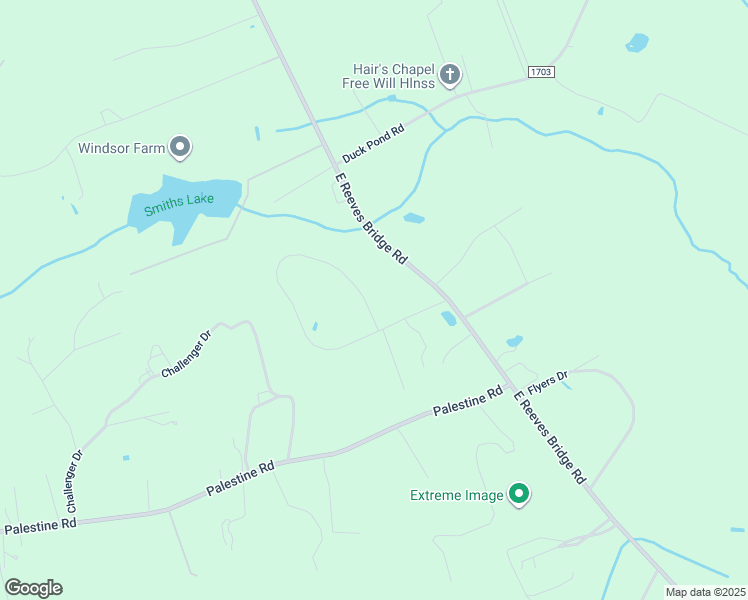
Task: Click the upper Challenger Dr label
Action: [x=186, y=354]
